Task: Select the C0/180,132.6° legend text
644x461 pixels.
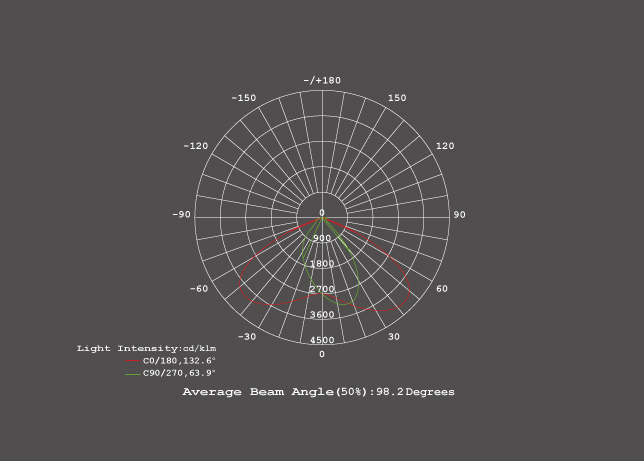Action: pyautogui.click(x=179, y=361)
